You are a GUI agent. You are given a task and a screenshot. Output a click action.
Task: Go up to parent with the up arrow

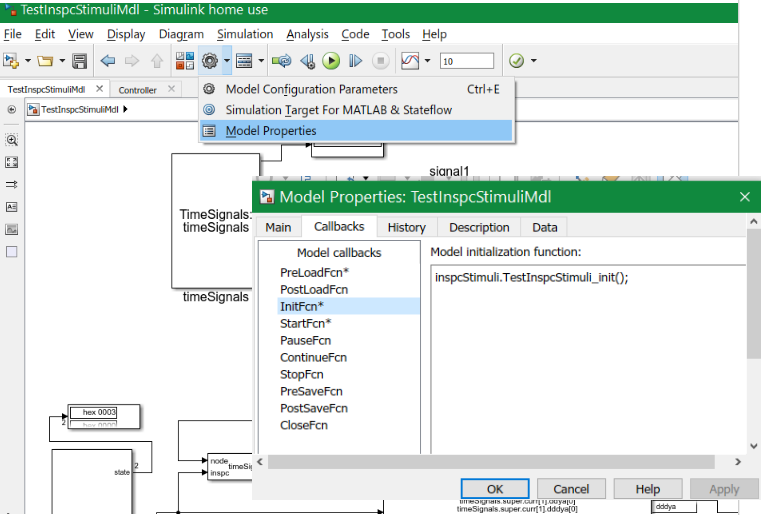157,61
